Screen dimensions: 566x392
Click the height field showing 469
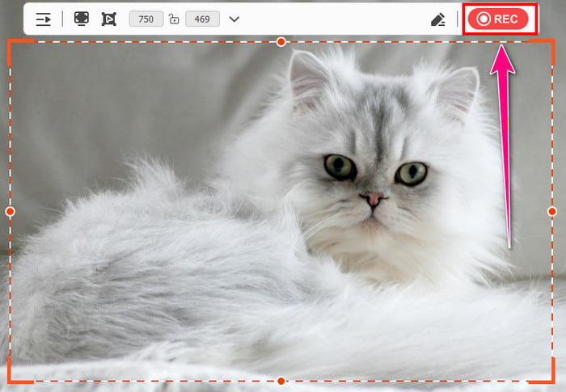[x=202, y=19]
